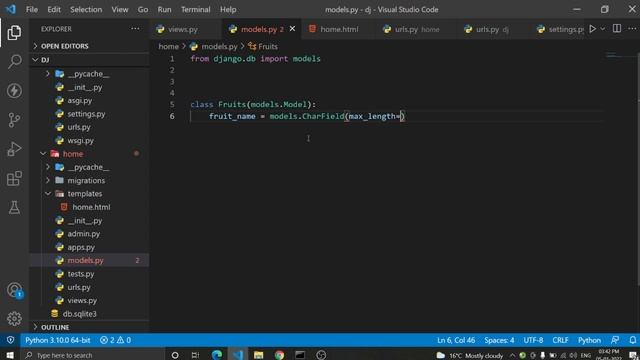This screenshot has width=640, height=360.
Task: Open the Source Control view
Action: [14, 120]
